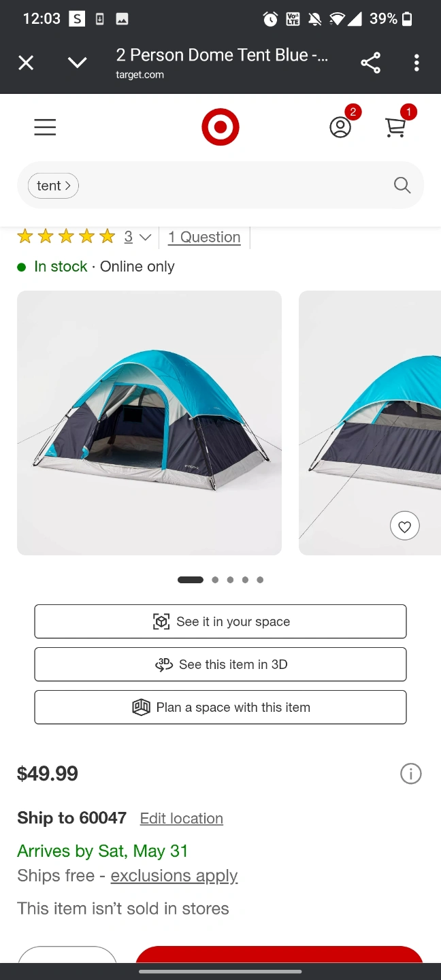Click 'See this item in 3D' button

(220, 664)
